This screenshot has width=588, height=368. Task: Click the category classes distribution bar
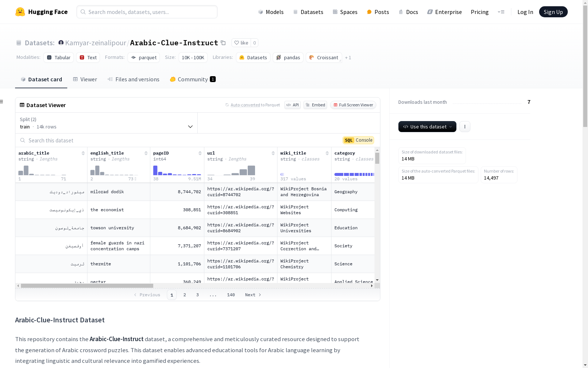pyautogui.click(x=354, y=174)
